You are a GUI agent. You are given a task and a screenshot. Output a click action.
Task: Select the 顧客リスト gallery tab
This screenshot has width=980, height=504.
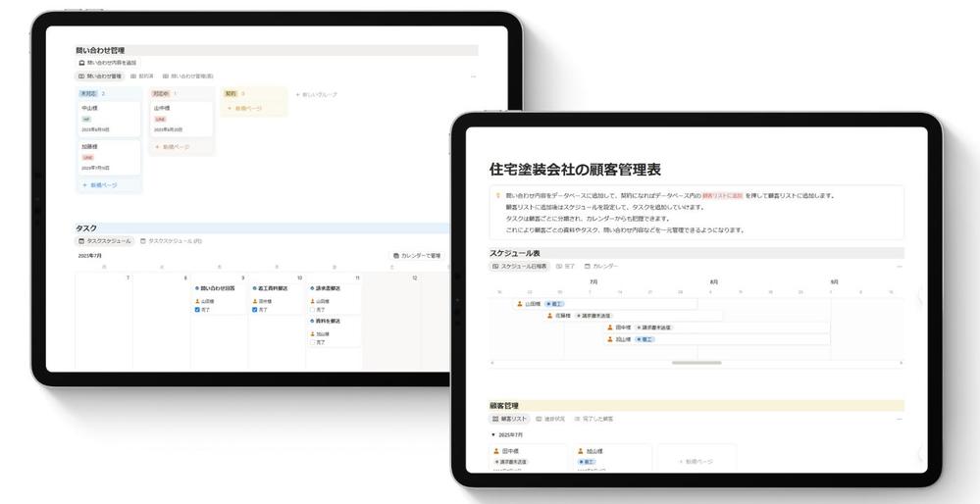[x=510, y=419]
